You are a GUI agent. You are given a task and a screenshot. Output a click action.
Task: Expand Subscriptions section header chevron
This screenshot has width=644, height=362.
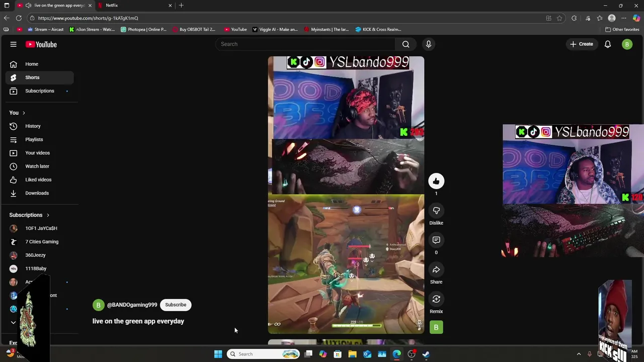pyautogui.click(x=48, y=215)
